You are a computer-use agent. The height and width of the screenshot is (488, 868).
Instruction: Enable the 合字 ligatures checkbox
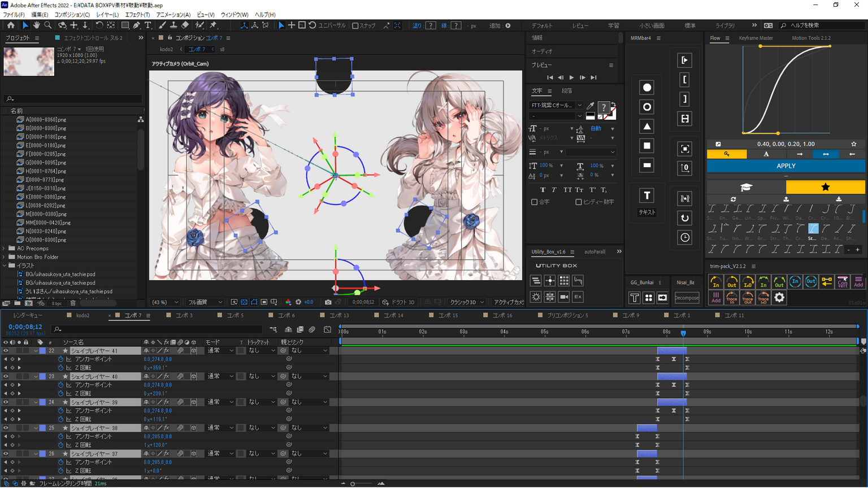tap(534, 202)
